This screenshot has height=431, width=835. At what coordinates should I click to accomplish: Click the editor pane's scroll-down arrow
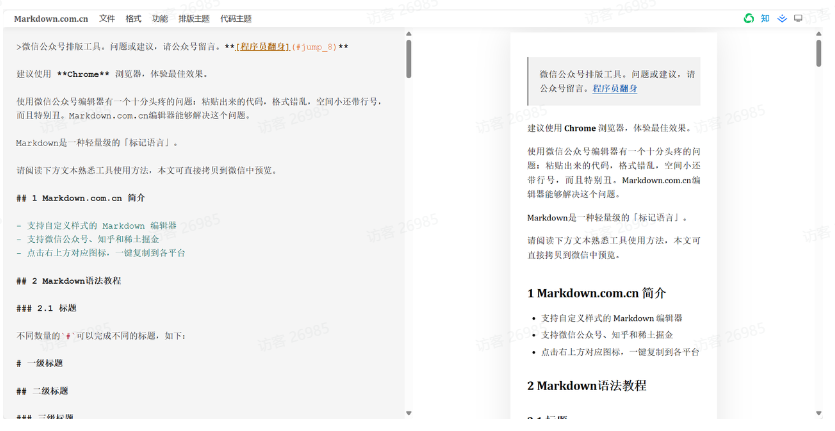pos(408,413)
